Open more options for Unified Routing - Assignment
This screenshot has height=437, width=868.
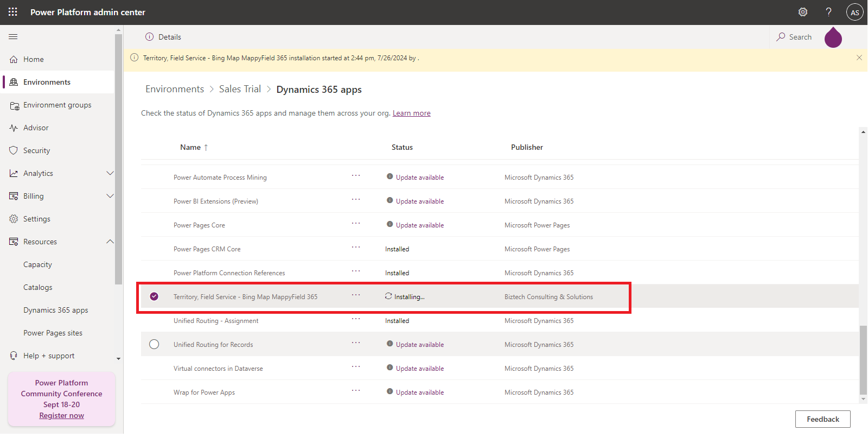pos(356,319)
